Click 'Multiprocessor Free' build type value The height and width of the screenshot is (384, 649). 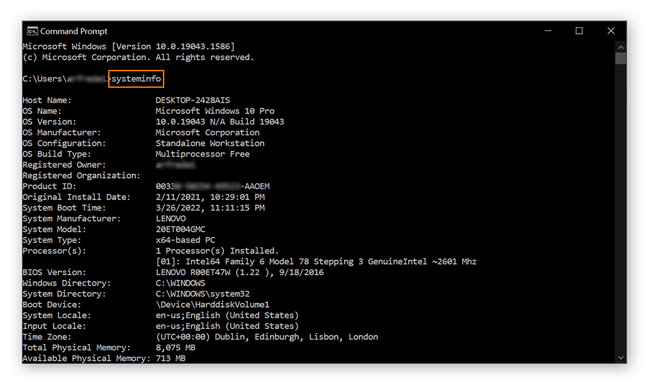(202, 154)
